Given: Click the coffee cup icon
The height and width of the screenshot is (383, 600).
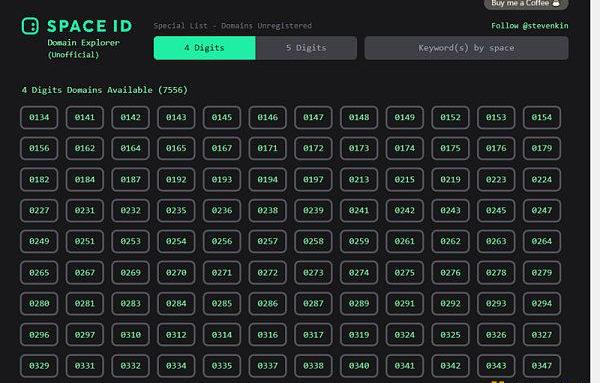Looking at the screenshot, I should pyautogui.click(x=556, y=3).
